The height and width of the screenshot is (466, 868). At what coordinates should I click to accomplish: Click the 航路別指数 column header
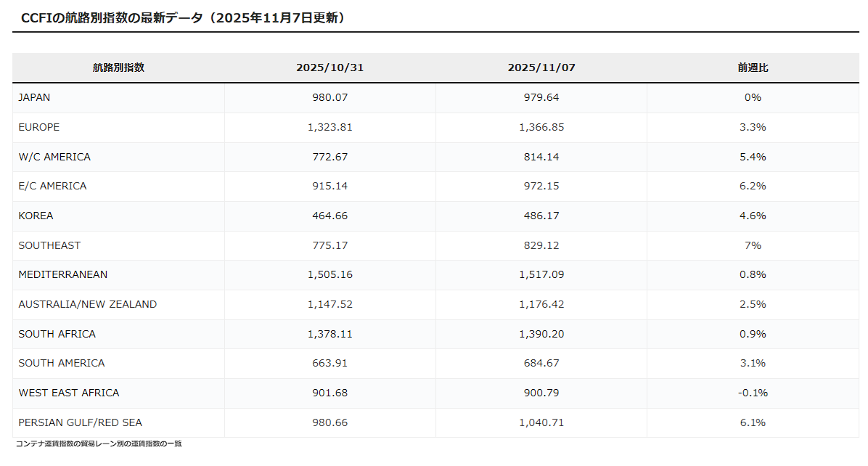[118, 68]
